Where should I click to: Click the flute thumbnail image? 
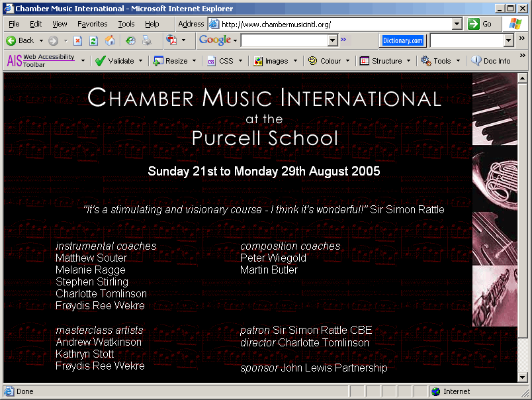coord(495,296)
